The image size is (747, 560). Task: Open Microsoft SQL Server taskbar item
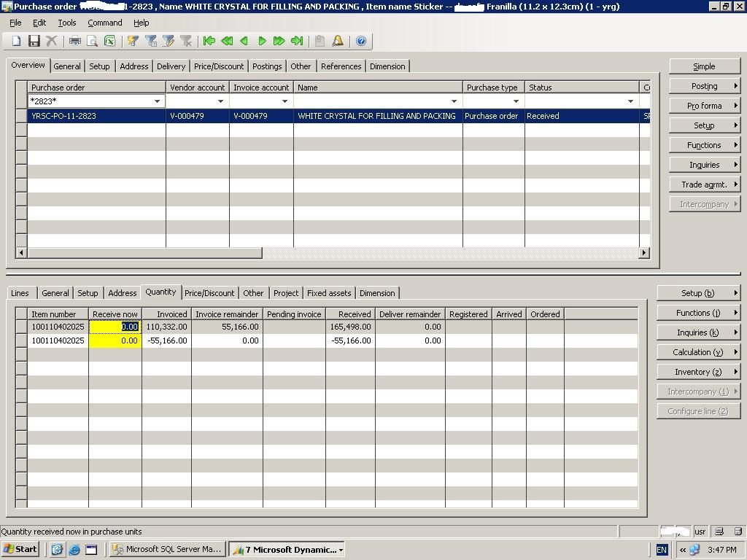(x=169, y=549)
